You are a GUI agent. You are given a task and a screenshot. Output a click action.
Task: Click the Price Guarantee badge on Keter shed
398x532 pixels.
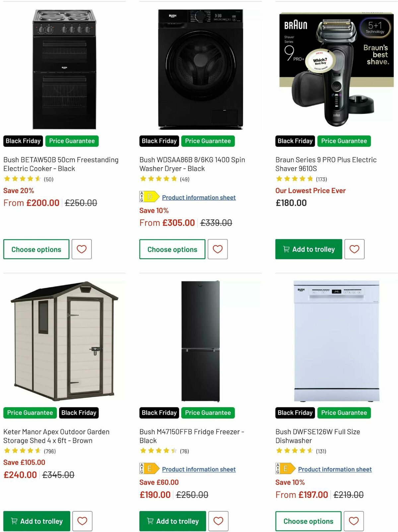[x=30, y=413]
